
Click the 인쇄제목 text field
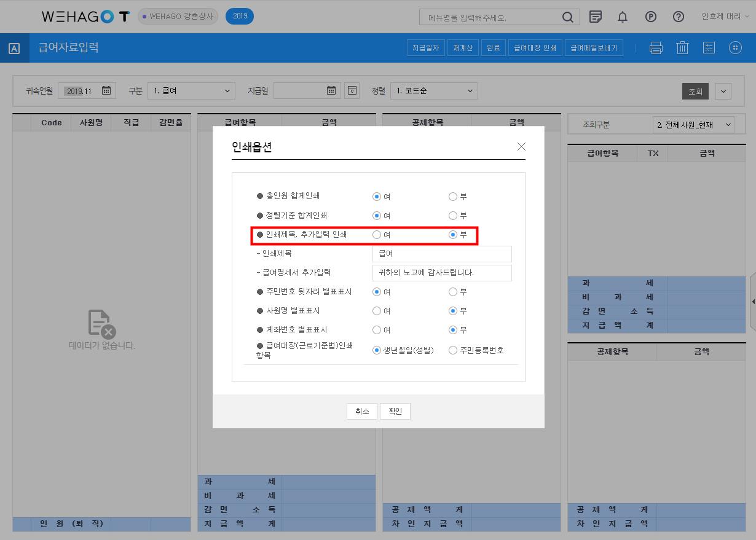tap(442, 254)
